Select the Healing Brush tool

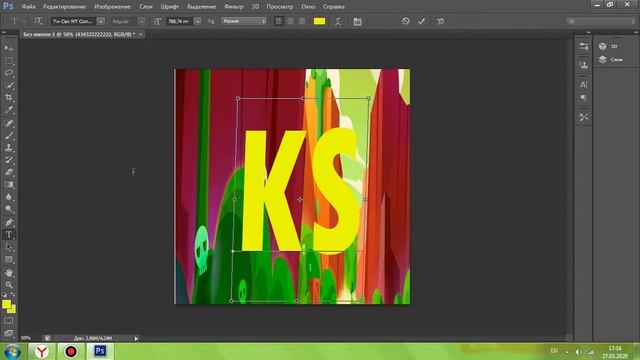click(9, 123)
